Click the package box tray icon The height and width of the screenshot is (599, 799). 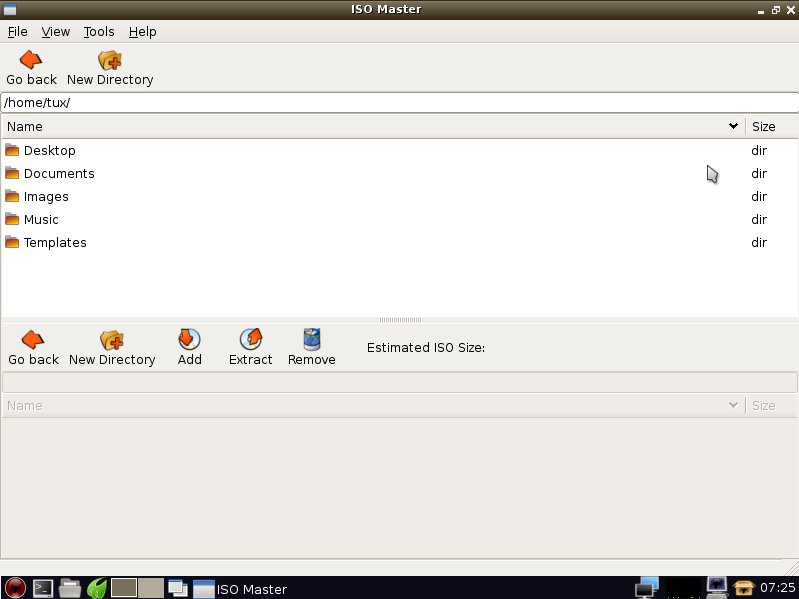743,588
